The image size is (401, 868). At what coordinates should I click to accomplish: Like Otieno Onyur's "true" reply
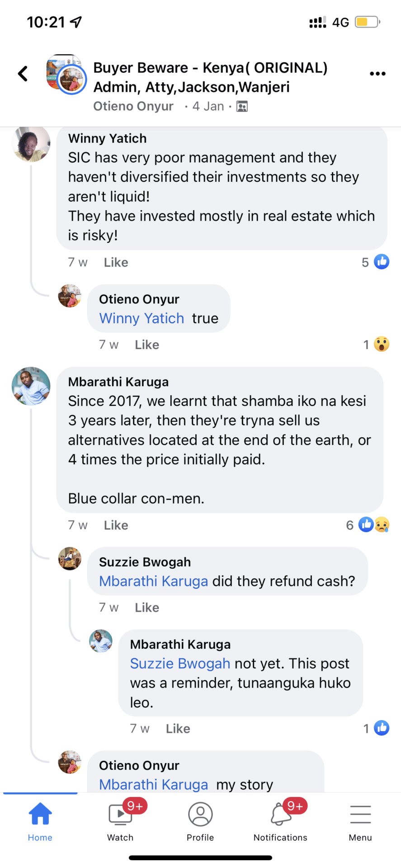(147, 345)
